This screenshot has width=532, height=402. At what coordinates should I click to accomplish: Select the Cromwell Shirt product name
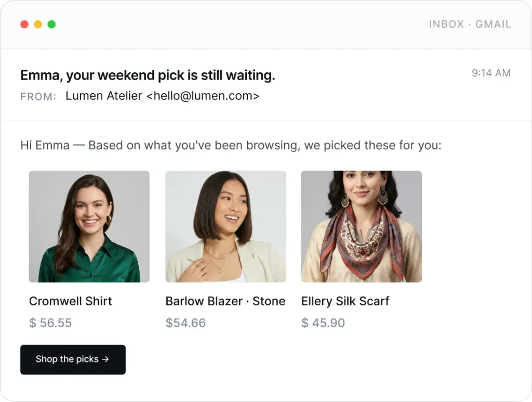tap(71, 301)
